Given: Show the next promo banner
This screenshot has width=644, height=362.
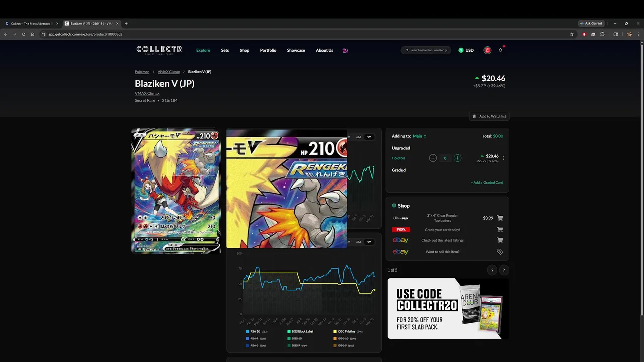Looking at the screenshot, I should (504, 270).
